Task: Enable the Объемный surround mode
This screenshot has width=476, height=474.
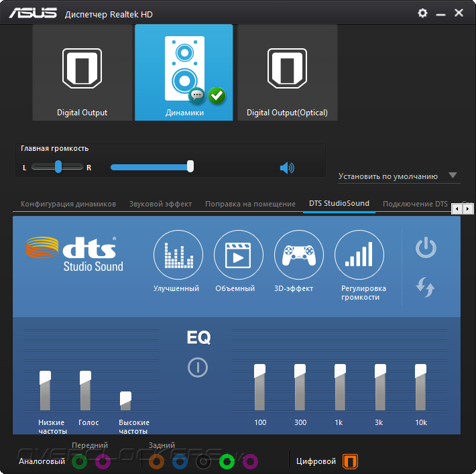Action: click(x=238, y=255)
